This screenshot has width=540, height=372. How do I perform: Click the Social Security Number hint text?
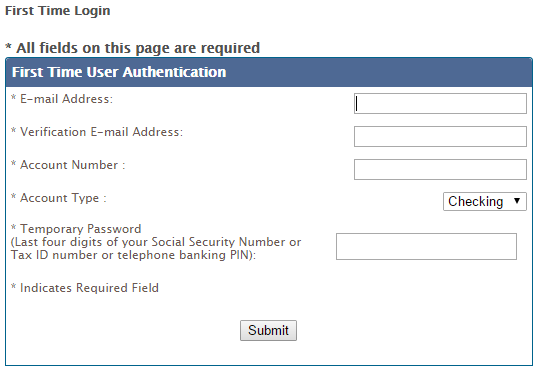pyautogui.click(x=156, y=249)
